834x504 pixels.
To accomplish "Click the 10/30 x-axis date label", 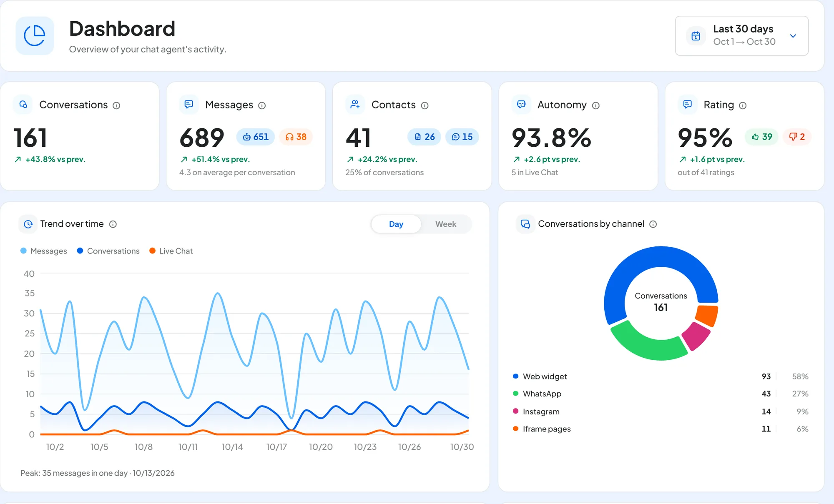I will coord(462,447).
